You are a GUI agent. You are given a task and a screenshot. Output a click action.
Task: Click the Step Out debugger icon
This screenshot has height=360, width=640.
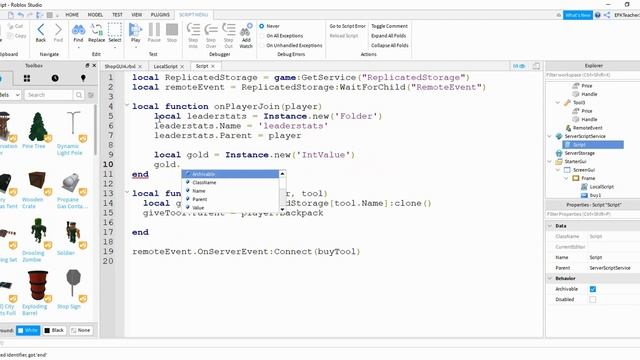[229, 30]
